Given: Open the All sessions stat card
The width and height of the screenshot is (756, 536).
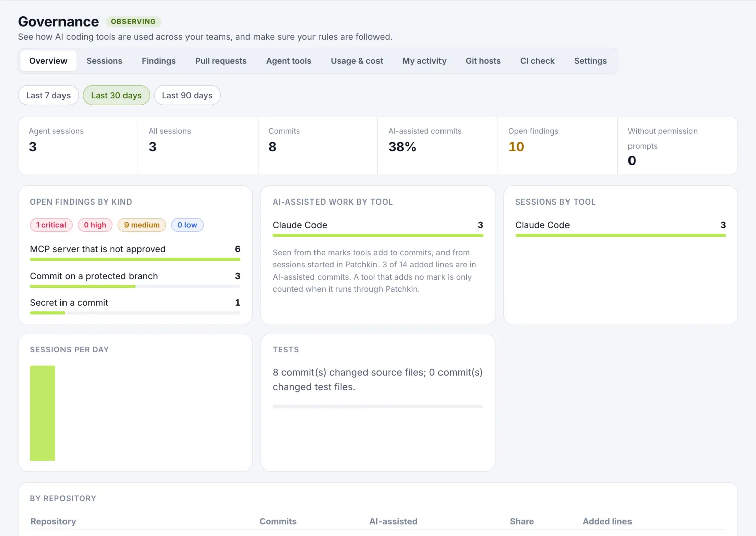Looking at the screenshot, I should pos(198,146).
